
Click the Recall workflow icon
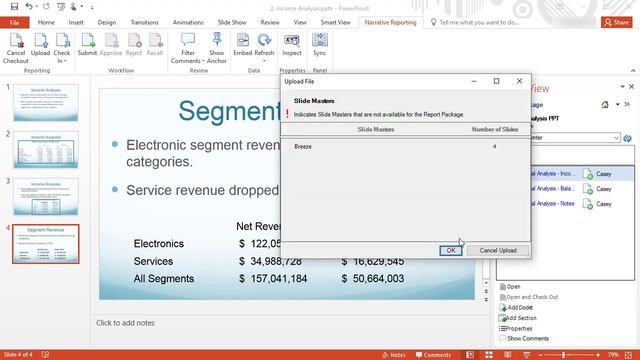[155, 45]
